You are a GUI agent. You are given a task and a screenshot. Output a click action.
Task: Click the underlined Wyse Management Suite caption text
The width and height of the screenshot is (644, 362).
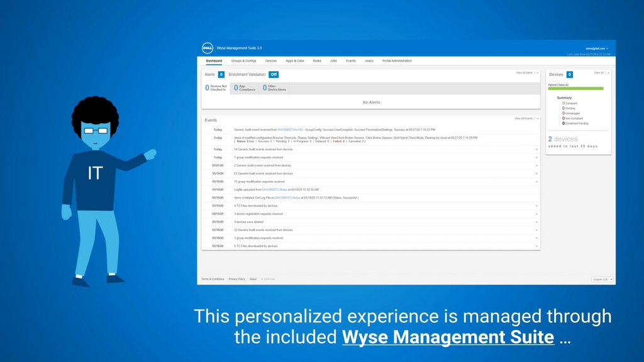(448, 337)
